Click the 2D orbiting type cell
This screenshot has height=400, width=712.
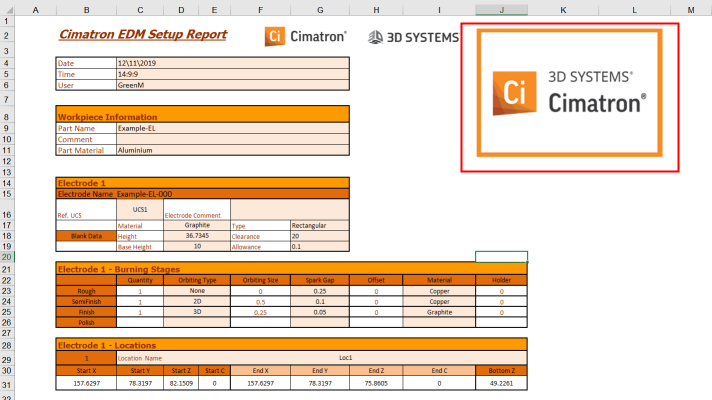[x=197, y=301]
